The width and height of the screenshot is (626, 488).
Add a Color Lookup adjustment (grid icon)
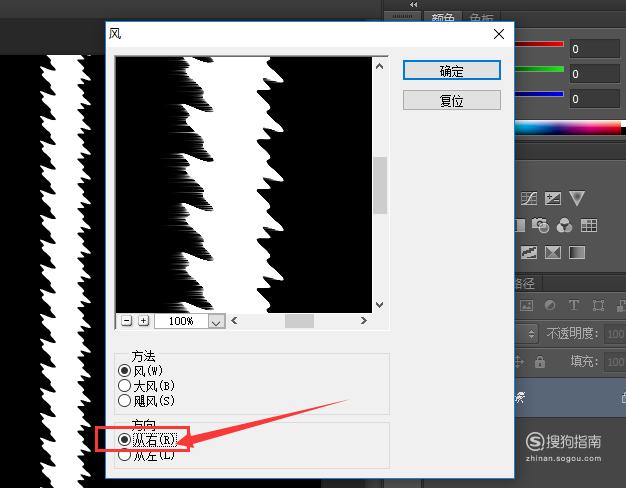588,226
